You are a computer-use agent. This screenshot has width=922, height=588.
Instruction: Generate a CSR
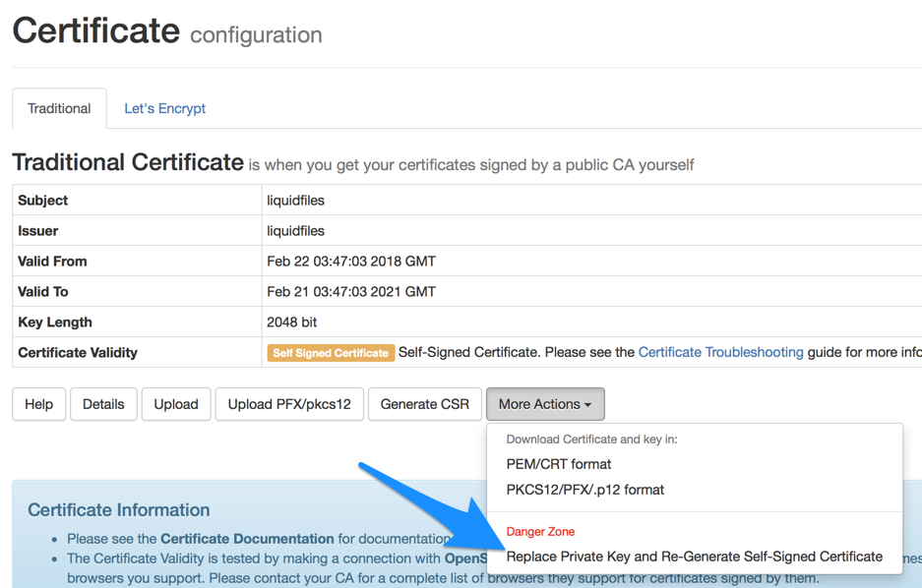pos(425,403)
